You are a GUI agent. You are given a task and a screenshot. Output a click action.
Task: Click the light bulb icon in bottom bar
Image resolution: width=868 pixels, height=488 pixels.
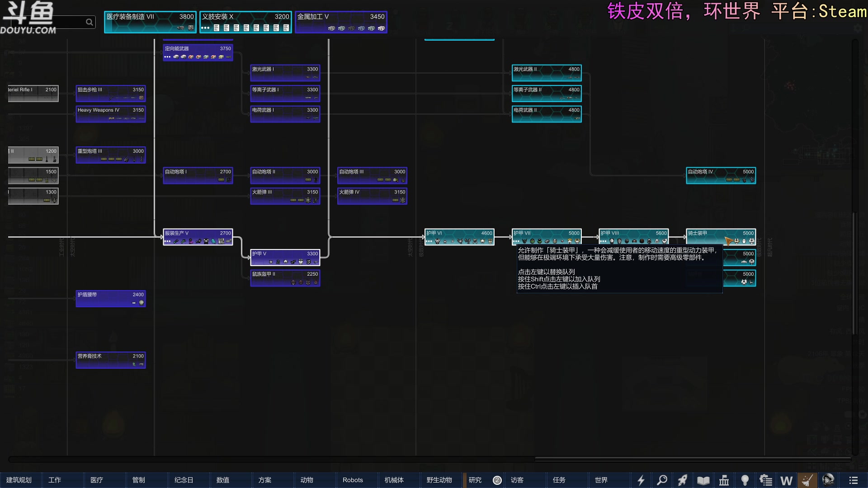(x=745, y=480)
